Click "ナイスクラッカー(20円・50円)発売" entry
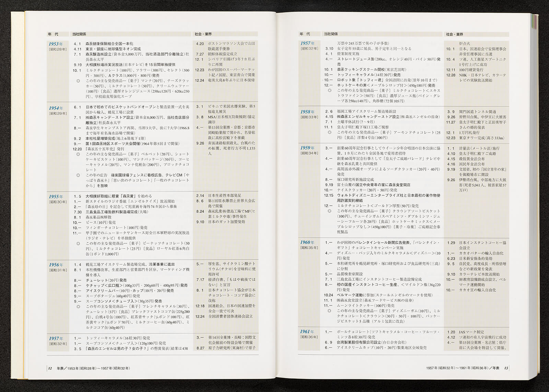This screenshot has height=392, width=549. [x=367, y=190]
